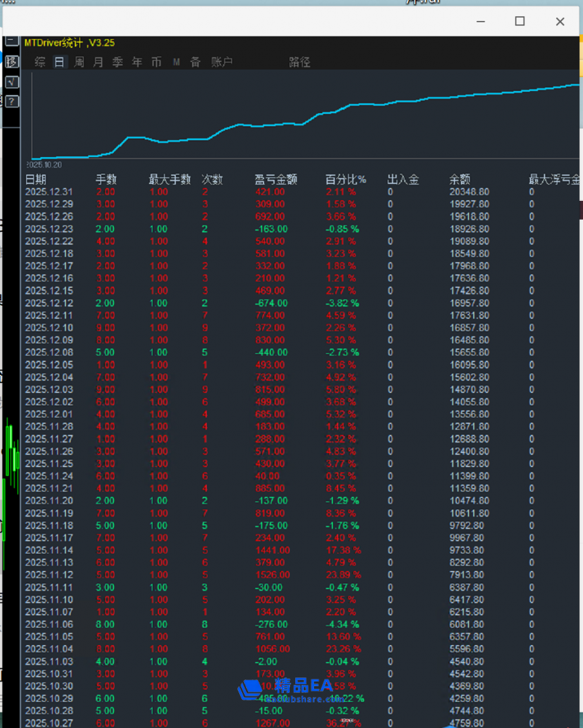
Task: Maximize the MTDriver statistics window
Action: click(520, 21)
